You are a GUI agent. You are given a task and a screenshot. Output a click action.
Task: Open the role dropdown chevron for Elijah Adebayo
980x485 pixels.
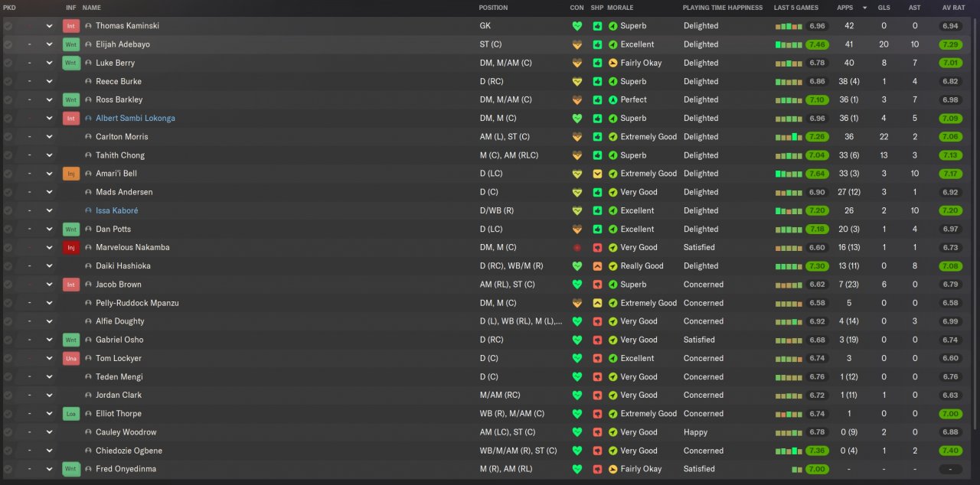[50, 44]
